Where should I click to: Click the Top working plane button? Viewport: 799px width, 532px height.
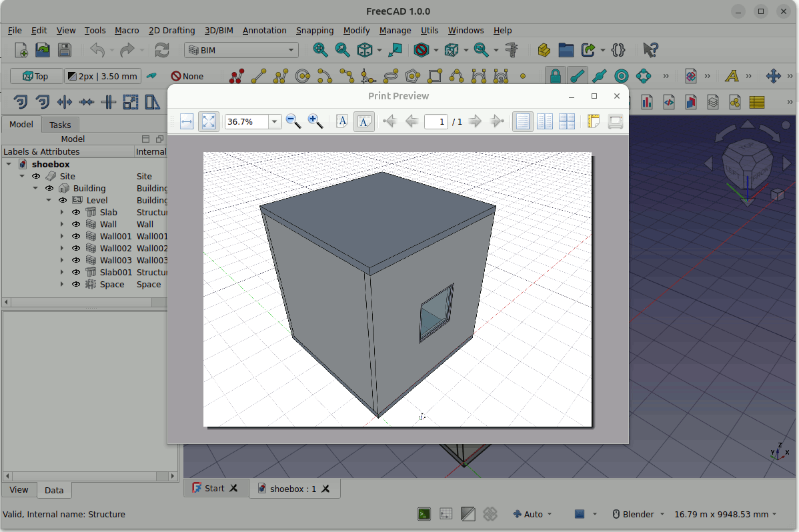point(36,76)
